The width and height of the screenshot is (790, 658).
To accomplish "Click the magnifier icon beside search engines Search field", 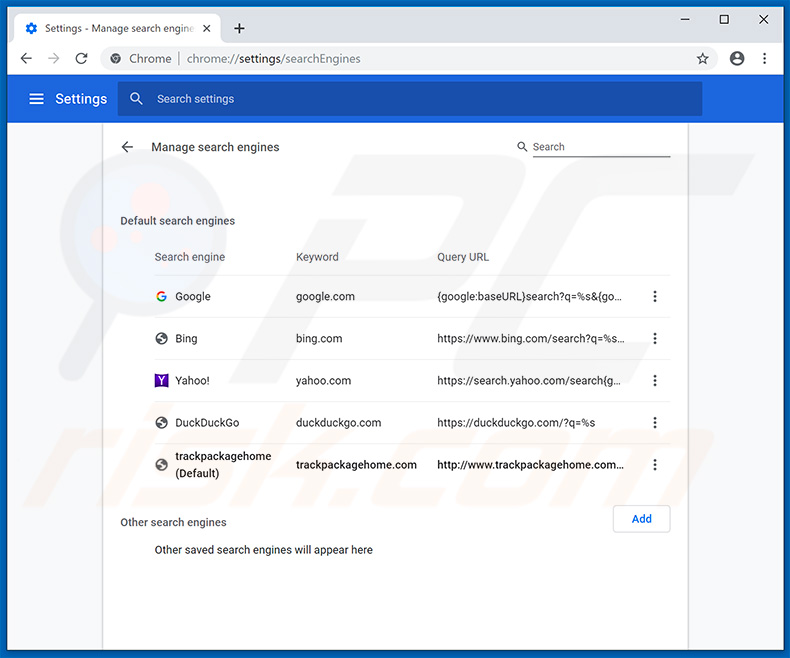I will coord(522,147).
